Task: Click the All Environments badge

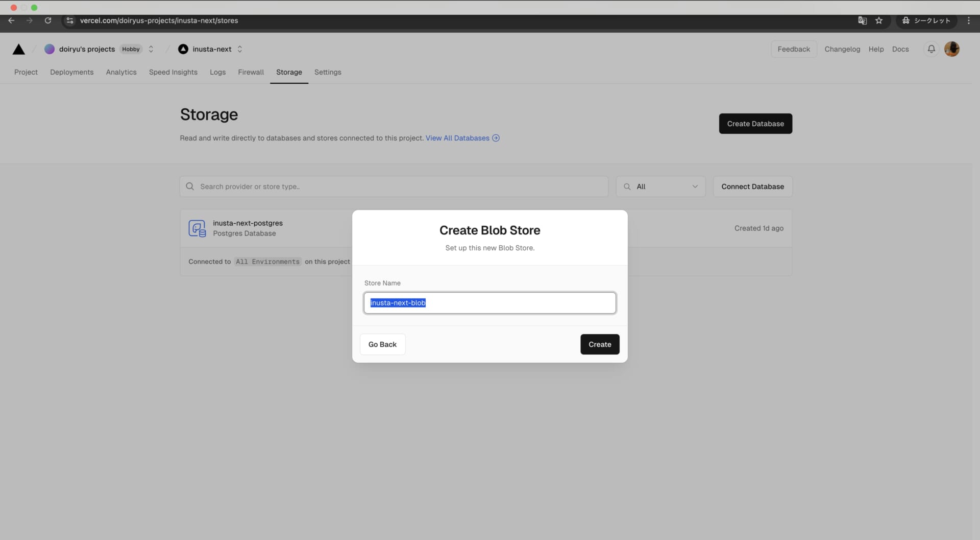Action: [268, 262]
